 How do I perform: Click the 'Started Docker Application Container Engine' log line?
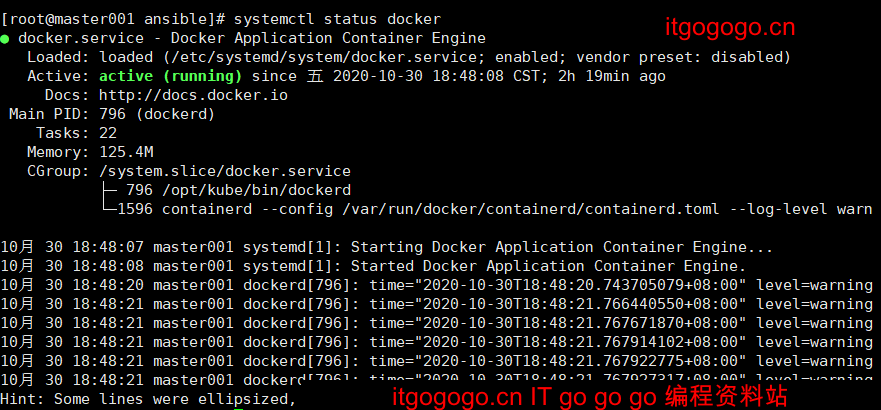point(373,266)
